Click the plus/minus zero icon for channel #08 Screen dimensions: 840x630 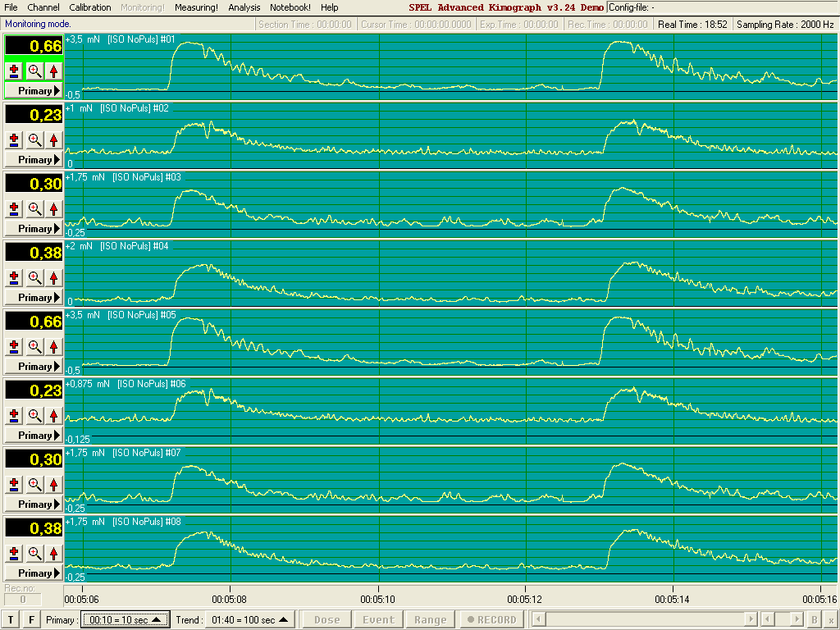(x=15, y=553)
